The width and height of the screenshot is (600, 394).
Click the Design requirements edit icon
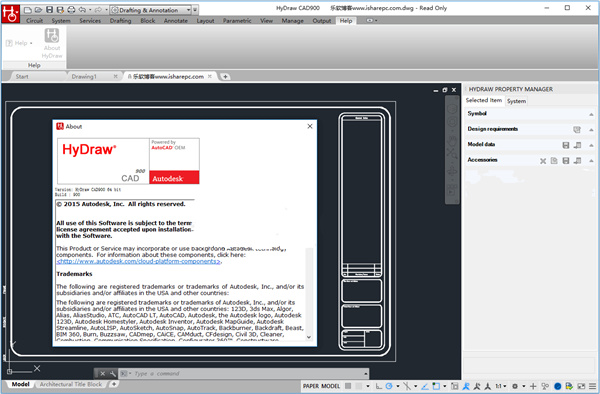click(x=577, y=129)
